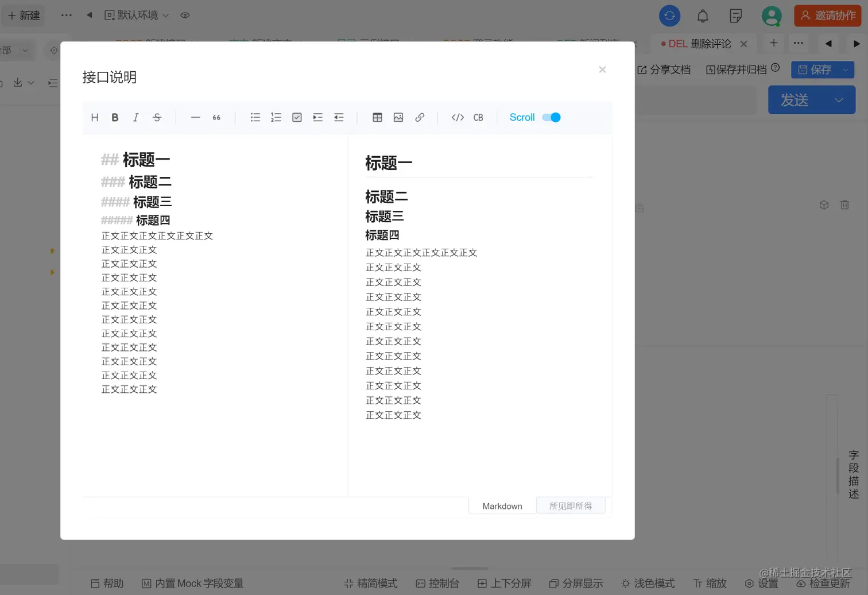Expand the 保存 button dropdown arrow
The width and height of the screenshot is (868, 595).
pyautogui.click(x=846, y=69)
